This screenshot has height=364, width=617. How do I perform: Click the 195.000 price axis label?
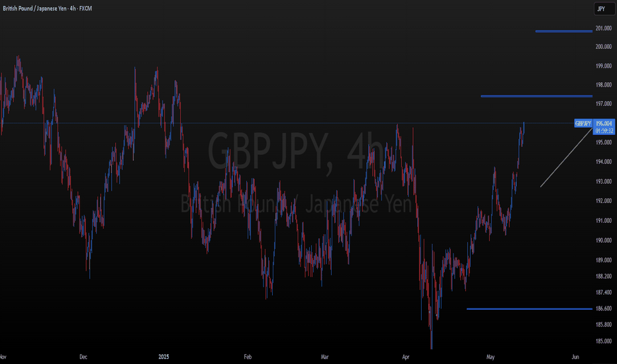coord(604,142)
